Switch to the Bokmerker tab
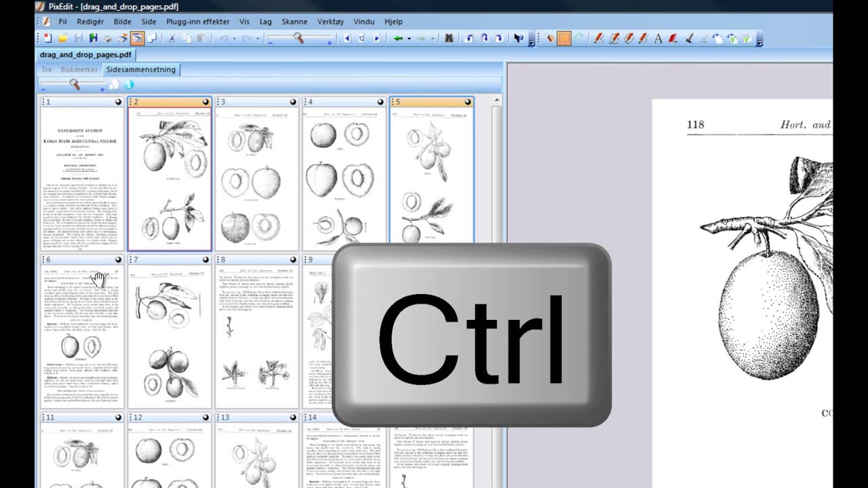Image resolution: width=868 pixels, height=488 pixels. coord(79,69)
